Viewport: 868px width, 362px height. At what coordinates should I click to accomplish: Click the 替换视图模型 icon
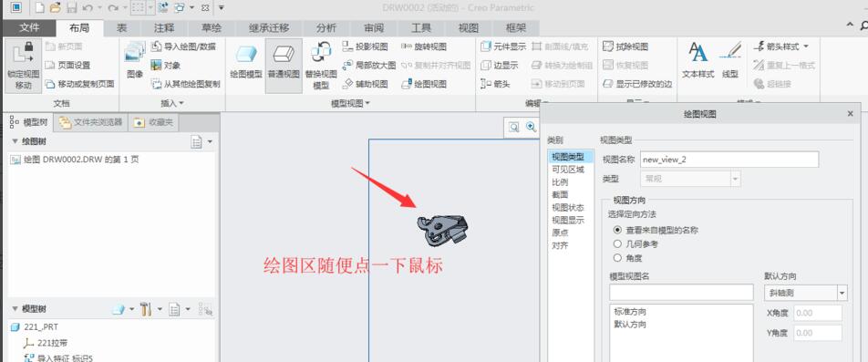(x=321, y=66)
